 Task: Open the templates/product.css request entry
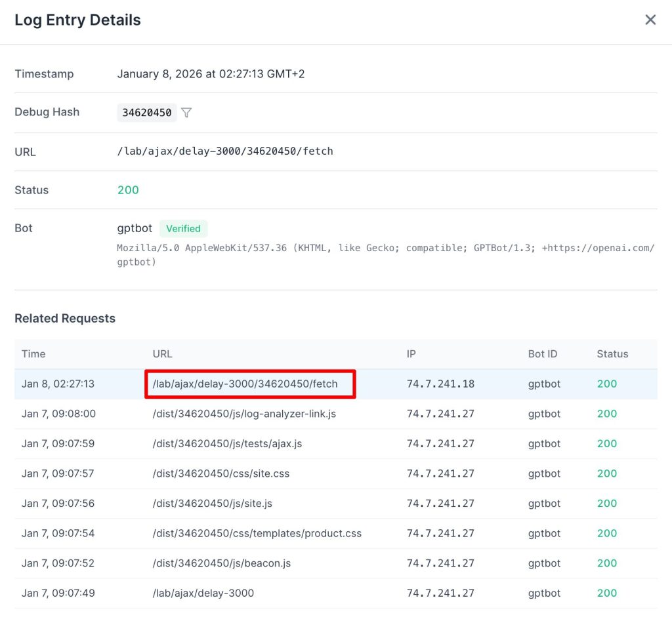257,533
